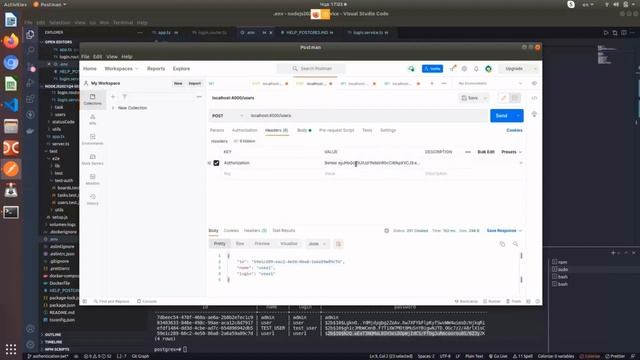Open the Postman File menu

85,57
